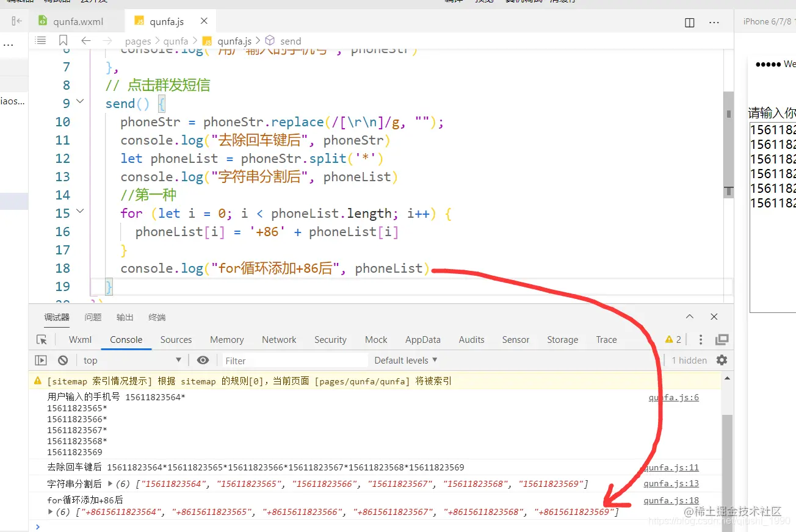This screenshot has width=796, height=532.
Task: Expand the +86 phone array output
Action: (x=51, y=512)
